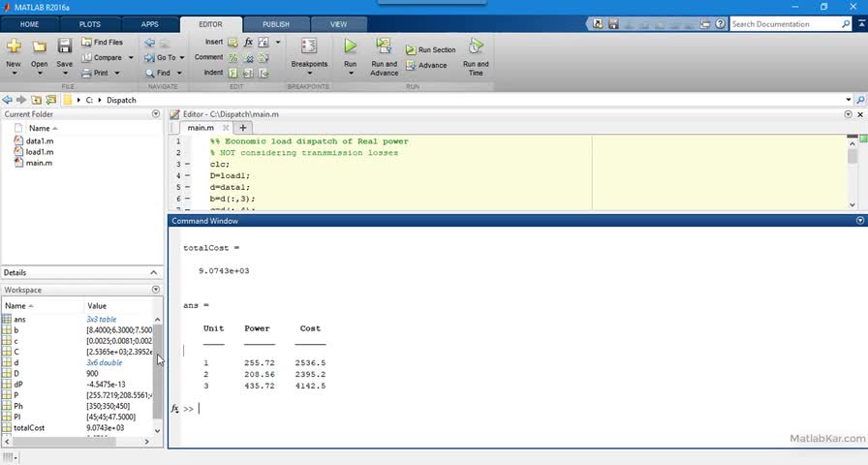The height and width of the screenshot is (465, 868).
Task: Click the Save disk icon
Action: coord(65,46)
